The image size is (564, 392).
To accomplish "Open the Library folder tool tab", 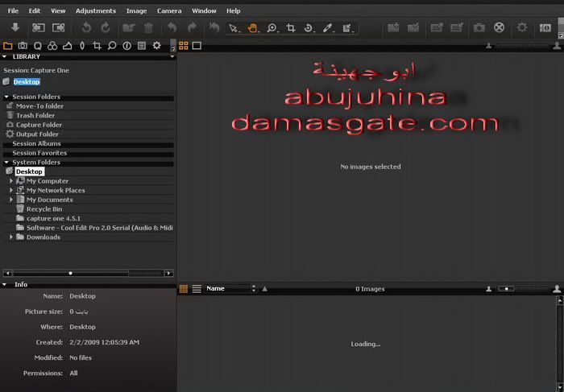I will click(7, 46).
